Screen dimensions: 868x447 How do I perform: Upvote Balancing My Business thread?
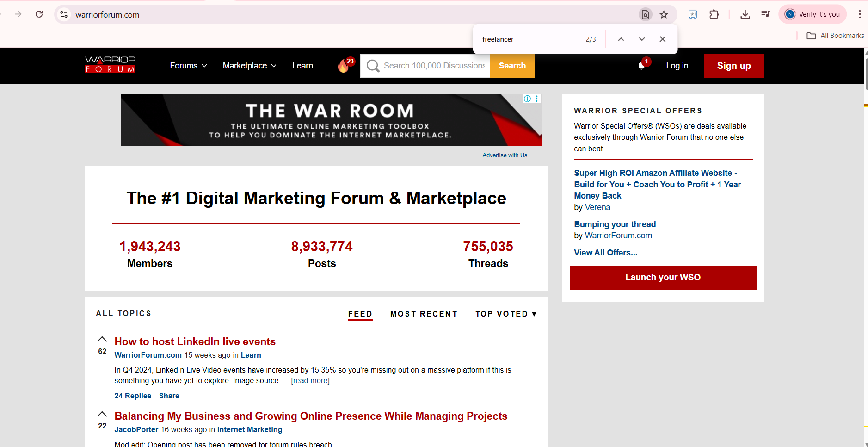102,414
